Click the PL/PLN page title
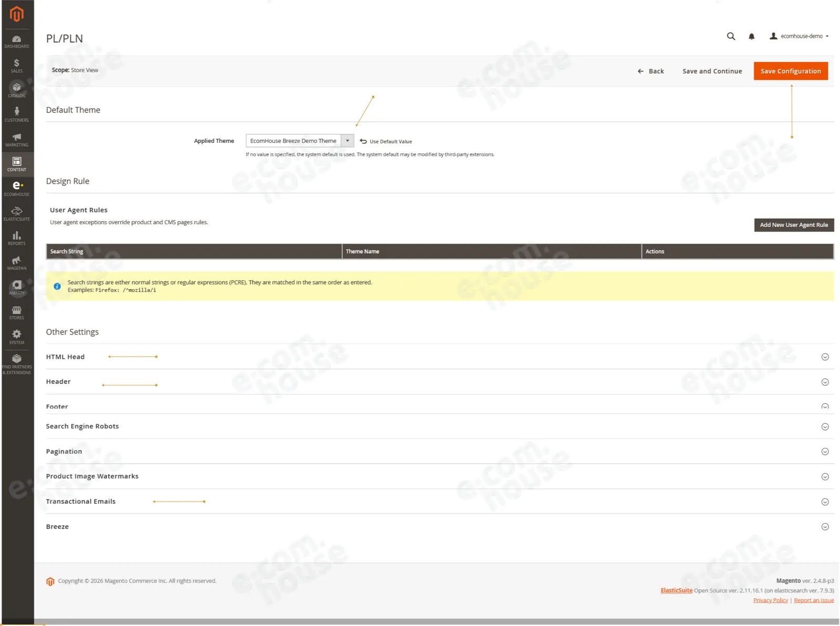 click(x=65, y=38)
